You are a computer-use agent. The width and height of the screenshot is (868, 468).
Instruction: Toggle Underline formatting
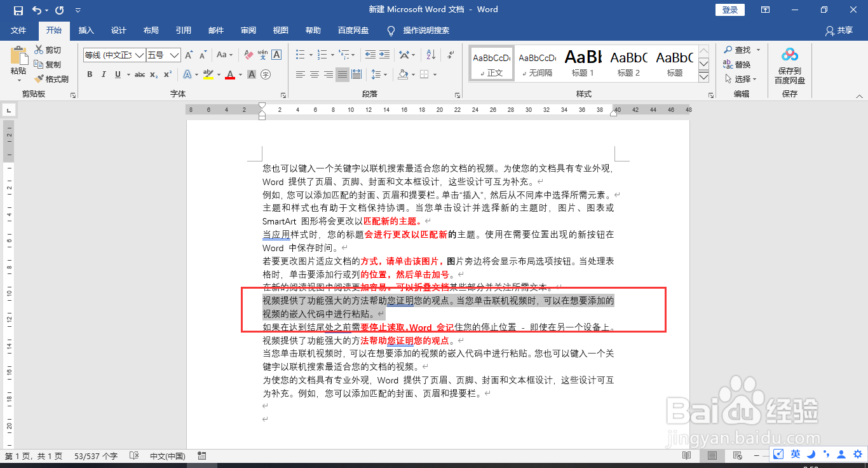118,74
